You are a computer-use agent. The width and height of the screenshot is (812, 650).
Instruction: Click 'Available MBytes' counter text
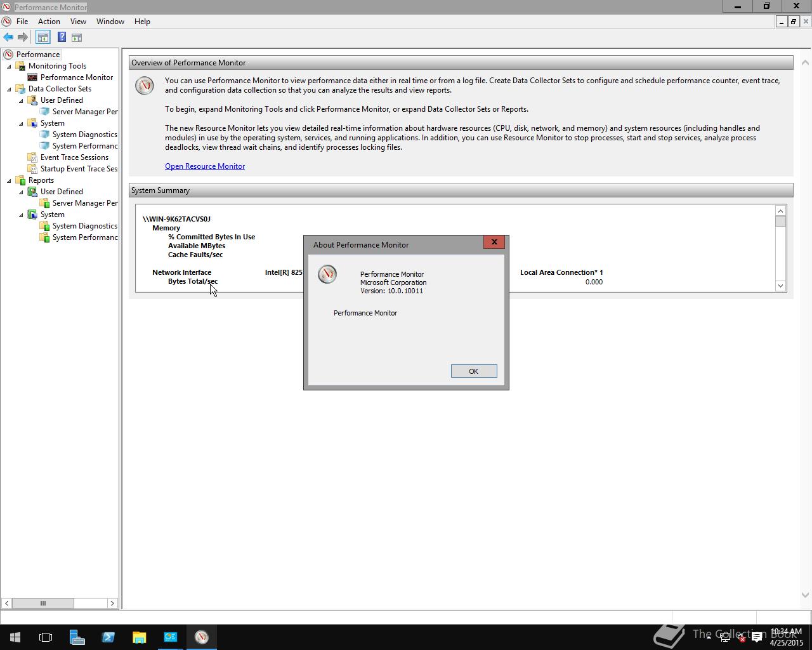(197, 246)
